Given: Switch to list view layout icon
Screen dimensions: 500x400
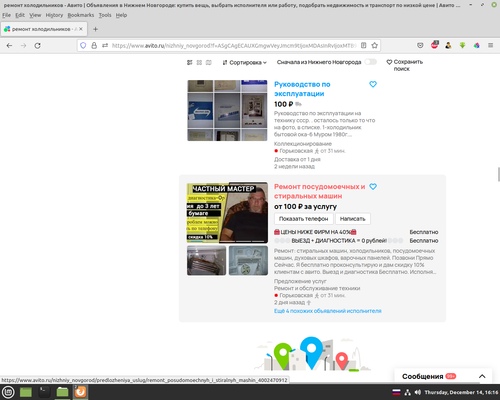Looking at the screenshot, I should [x=190, y=62].
